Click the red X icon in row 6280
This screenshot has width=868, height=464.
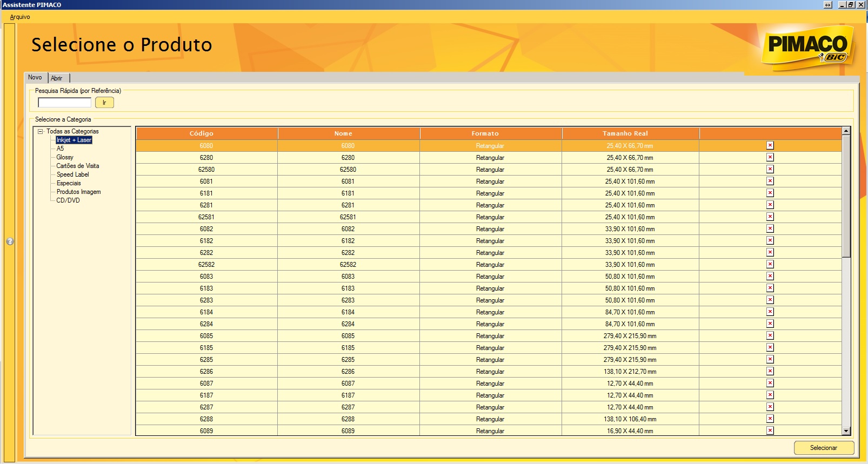(770, 157)
